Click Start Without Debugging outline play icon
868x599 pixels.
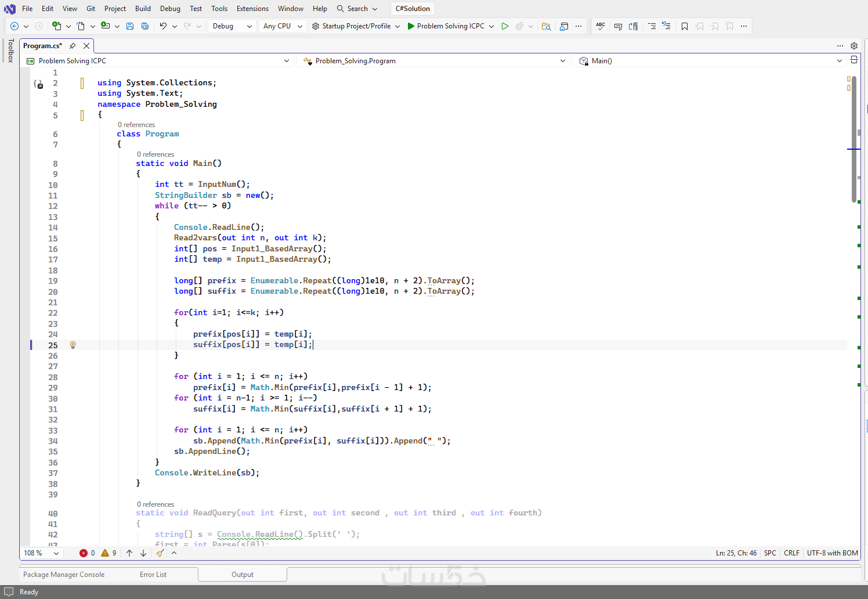click(505, 26)
